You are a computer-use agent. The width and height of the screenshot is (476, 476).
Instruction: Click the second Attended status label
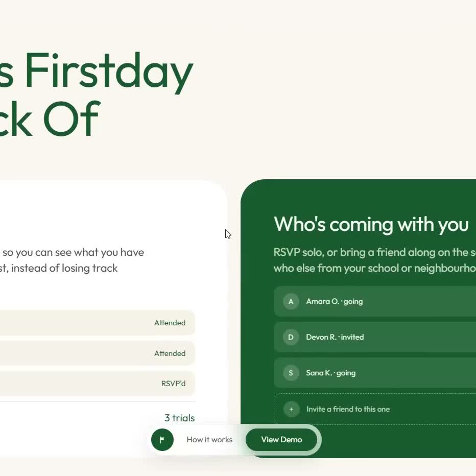pos(170,353)
